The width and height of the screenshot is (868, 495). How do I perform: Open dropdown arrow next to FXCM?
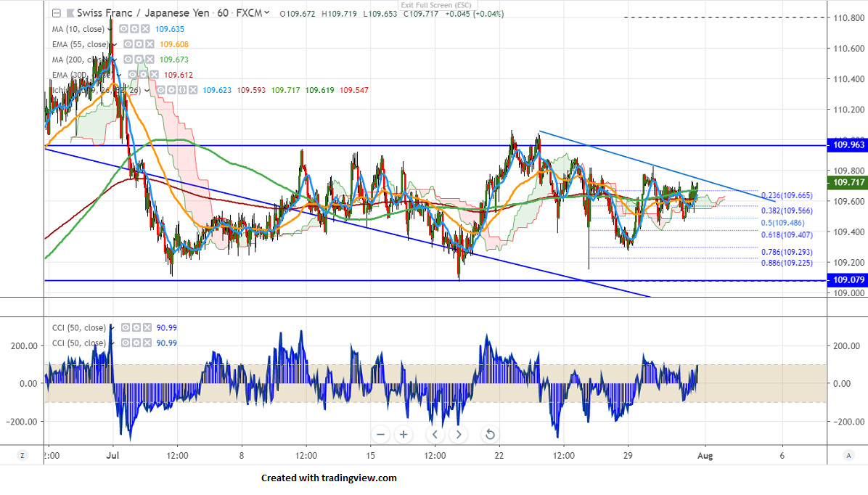267,13
